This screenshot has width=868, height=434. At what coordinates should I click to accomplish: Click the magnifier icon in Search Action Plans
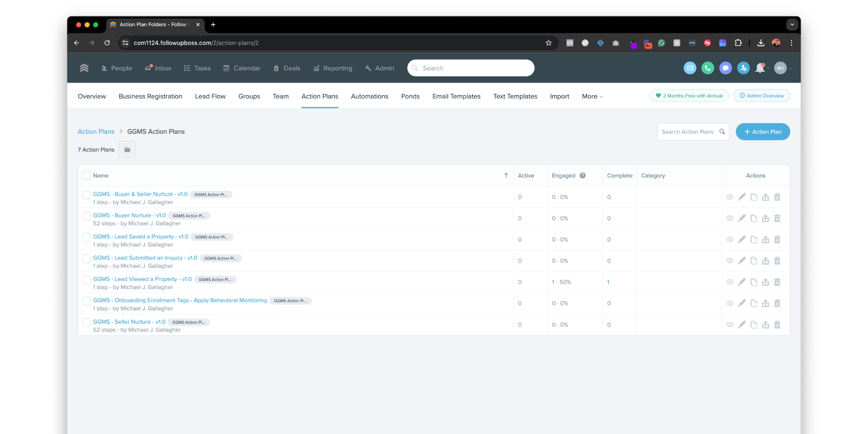tap(722, 132)
